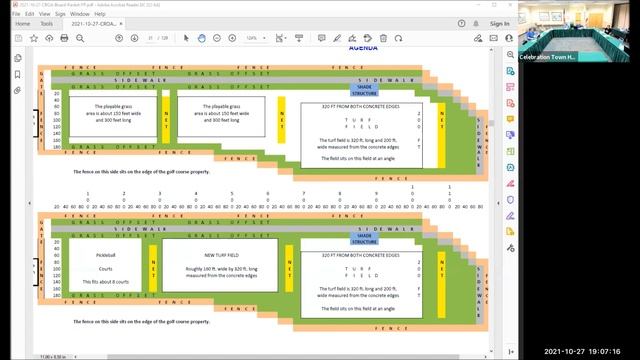Click the upload to cloud icon
640x360 pixels.
pyautogui.click(x=49, y=38)
